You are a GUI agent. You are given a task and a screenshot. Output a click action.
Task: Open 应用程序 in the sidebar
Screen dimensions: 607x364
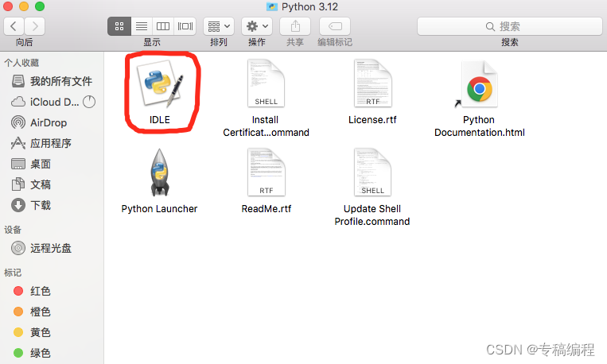(x=52, y=144)
